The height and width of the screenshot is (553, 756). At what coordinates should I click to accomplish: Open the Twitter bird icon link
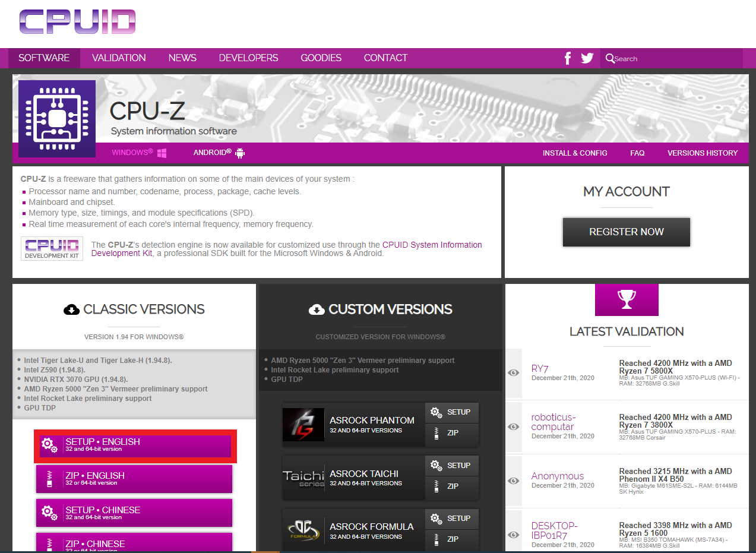(x=587, y=58)
